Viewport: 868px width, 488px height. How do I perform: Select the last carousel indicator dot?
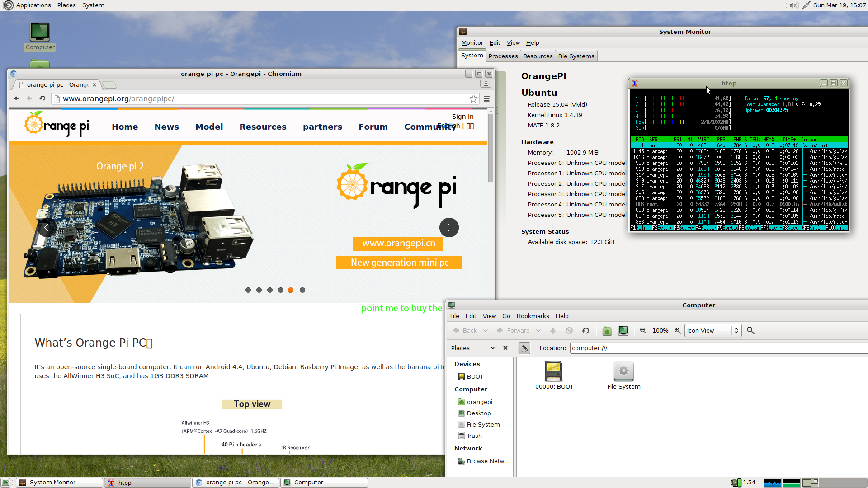tap(302, 290)
